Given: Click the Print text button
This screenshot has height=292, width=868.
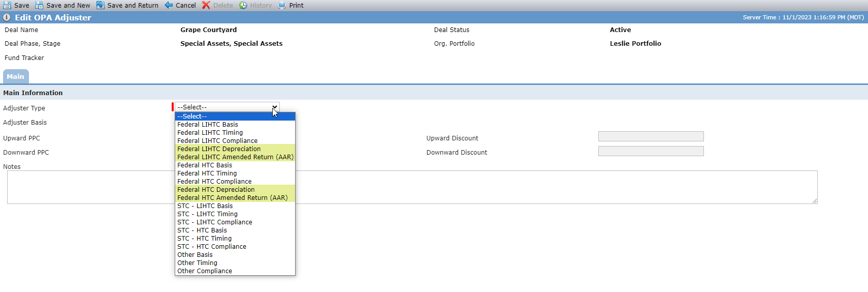Looking at the screenshot, I should pos(297,5).
